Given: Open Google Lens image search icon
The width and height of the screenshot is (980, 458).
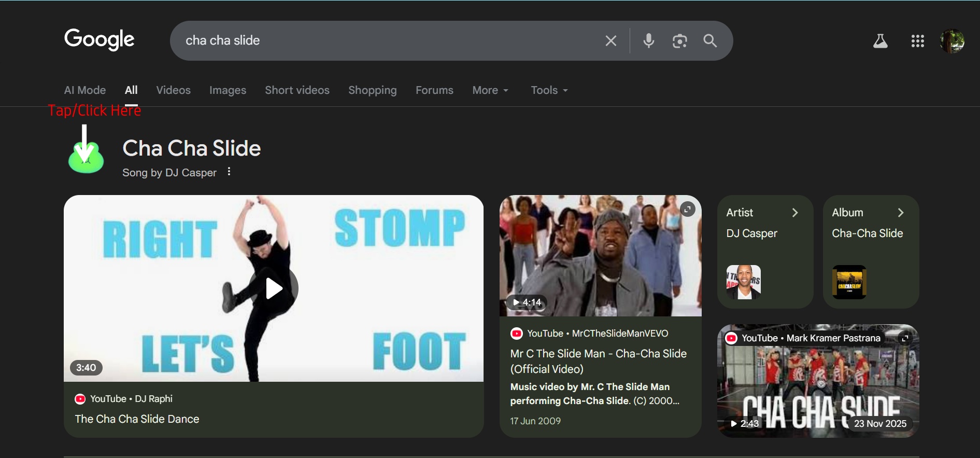Looking at the screenshot, I should pos(679,41).
